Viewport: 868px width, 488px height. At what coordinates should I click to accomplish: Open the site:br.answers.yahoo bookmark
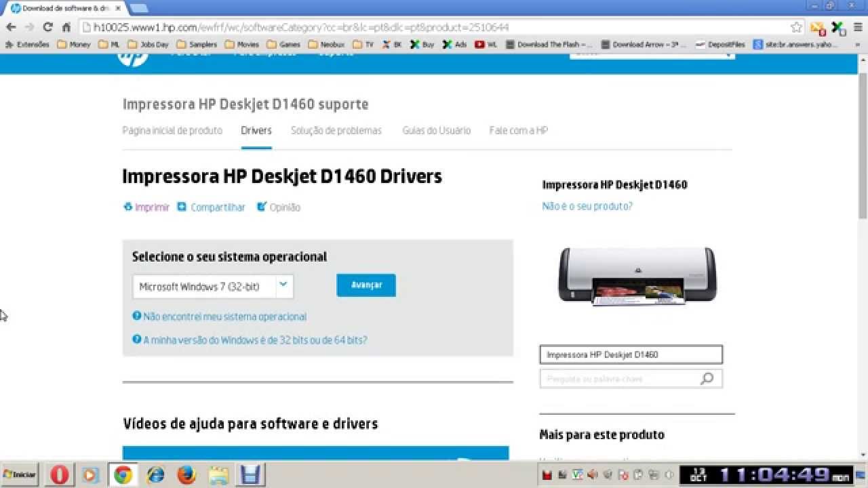(x=796, y=44)
